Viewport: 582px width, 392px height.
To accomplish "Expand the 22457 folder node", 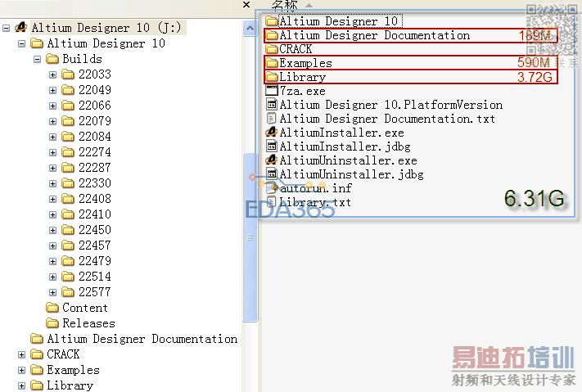I will pyautogui.click(x=52, y=246).
